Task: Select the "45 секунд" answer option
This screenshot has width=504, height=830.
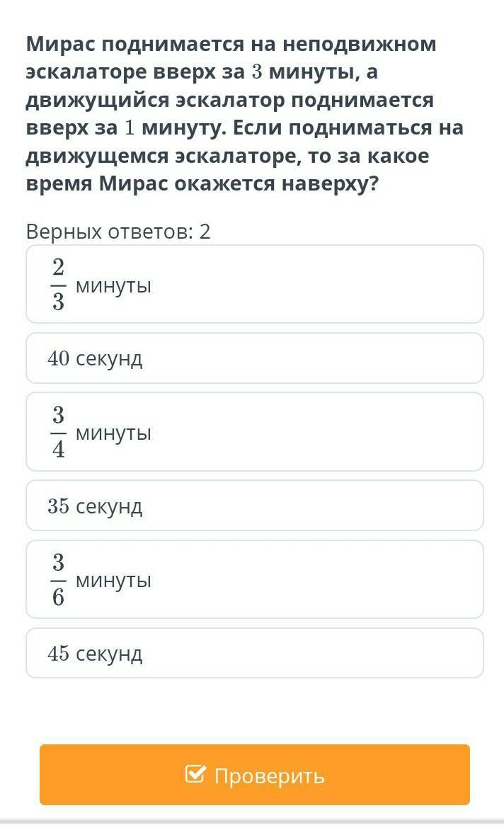Action: [x=254, y=653]
